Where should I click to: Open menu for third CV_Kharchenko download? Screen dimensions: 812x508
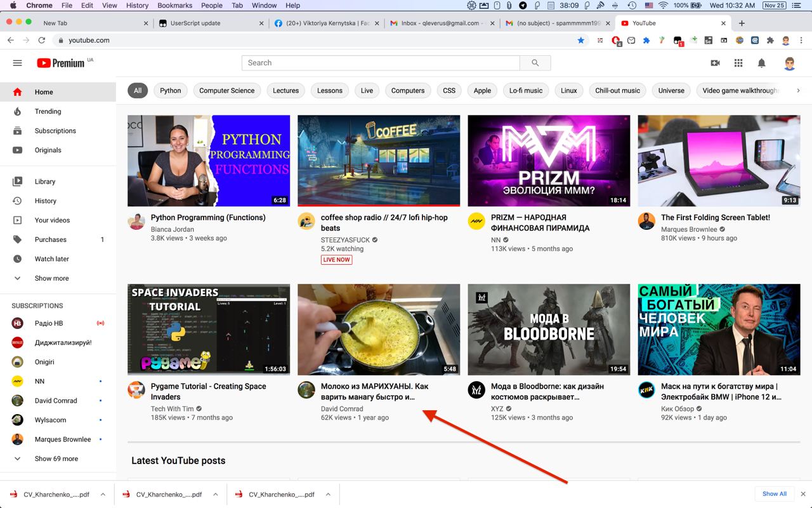328,495
